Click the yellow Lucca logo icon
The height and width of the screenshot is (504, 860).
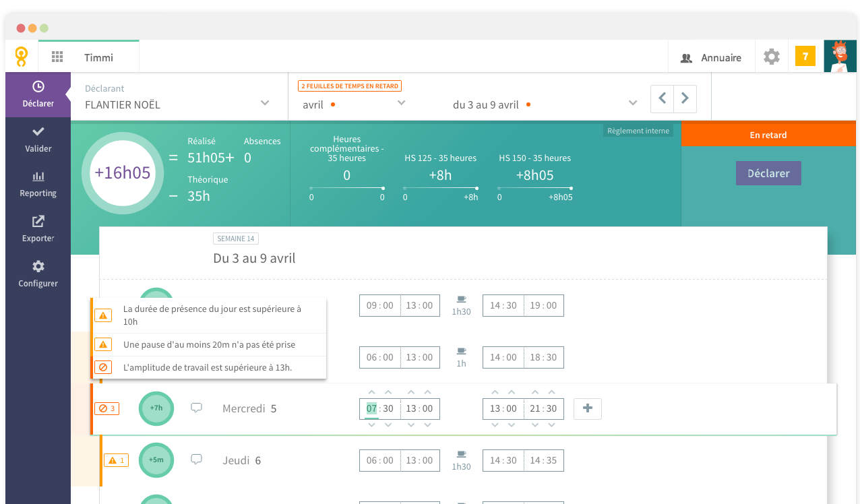tap(22, 57)
